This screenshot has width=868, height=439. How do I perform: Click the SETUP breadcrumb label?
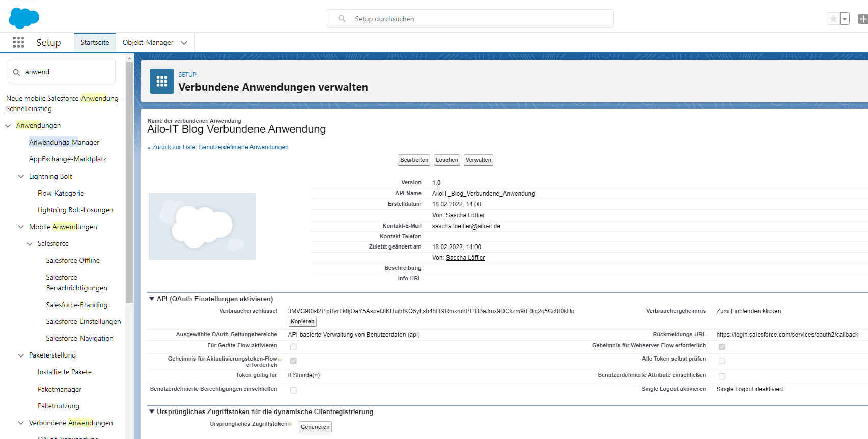click(x=187, y=75)
